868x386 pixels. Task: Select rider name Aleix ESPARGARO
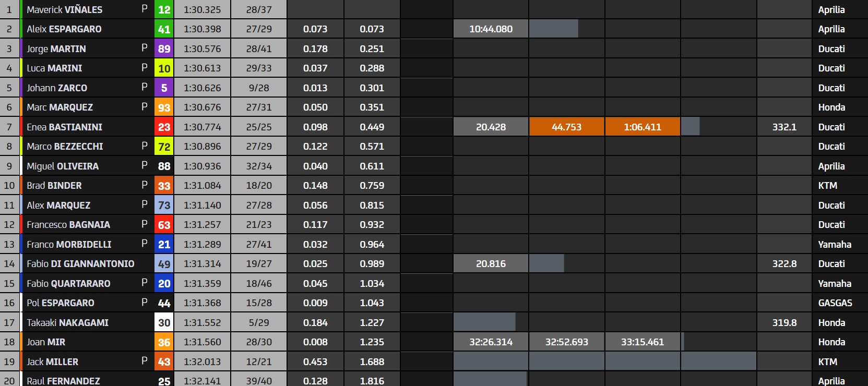[64, 29]
